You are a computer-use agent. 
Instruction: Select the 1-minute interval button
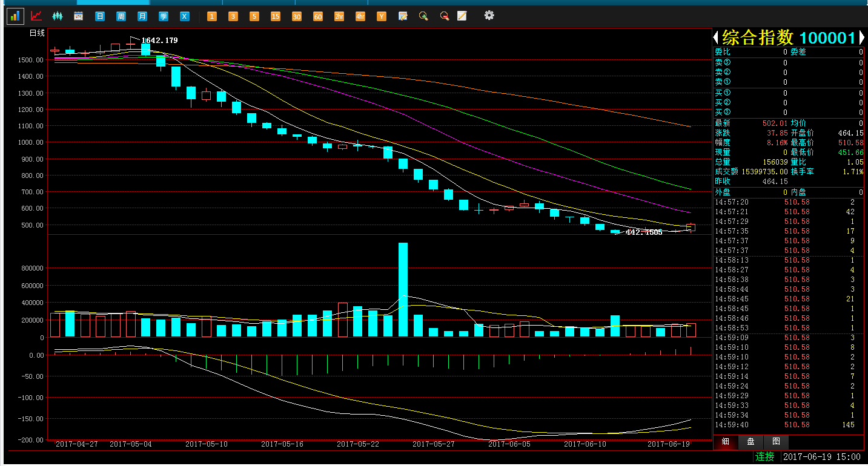click(212, 16)
